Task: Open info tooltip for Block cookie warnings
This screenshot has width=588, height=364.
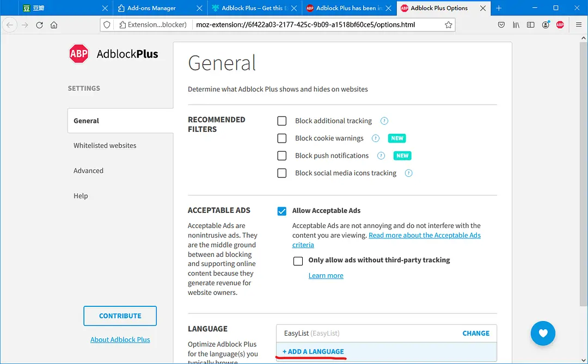Action: [375, 138]
